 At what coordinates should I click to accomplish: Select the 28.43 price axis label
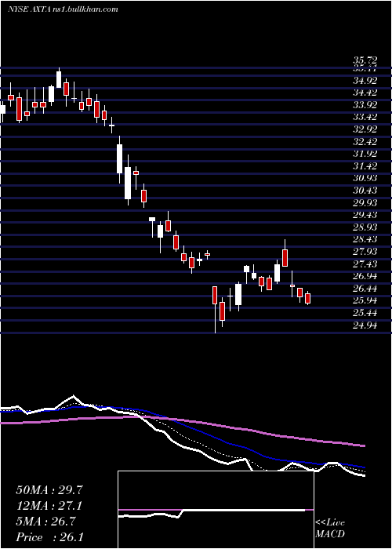365,239
